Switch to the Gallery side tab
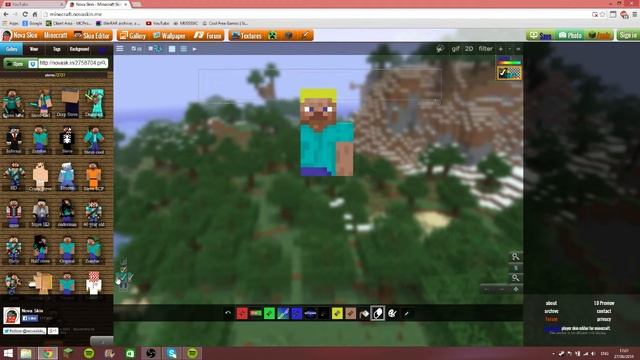This screenshot has width=640, height=360. [11, 49]
